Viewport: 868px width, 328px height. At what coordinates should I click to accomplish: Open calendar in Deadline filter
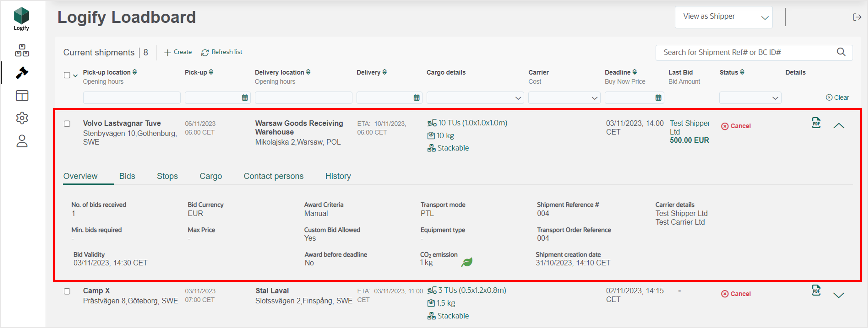tap(658, 98)
